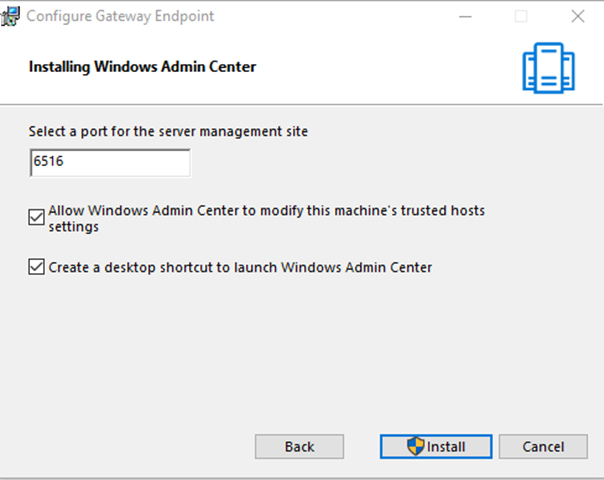Uncheck the modify trusted hosts settings checkbox
The image size is (604, 480).
click(x=36, y=217)
